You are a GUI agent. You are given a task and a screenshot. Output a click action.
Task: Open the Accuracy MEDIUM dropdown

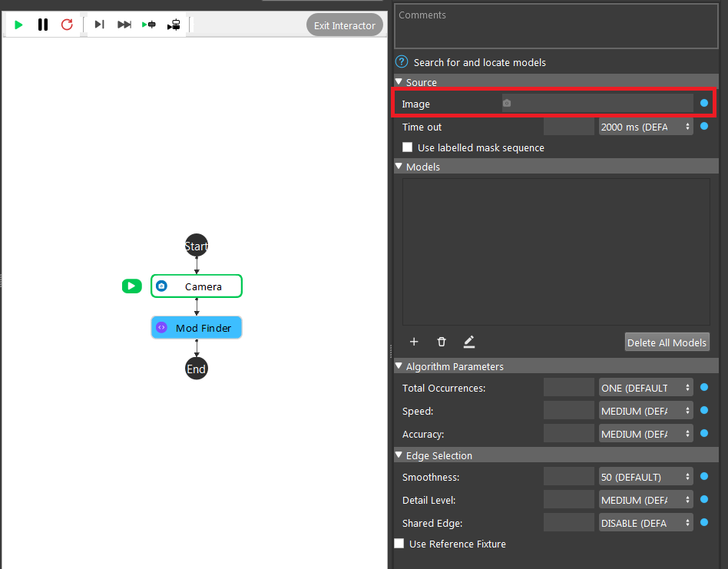[646, 434]
